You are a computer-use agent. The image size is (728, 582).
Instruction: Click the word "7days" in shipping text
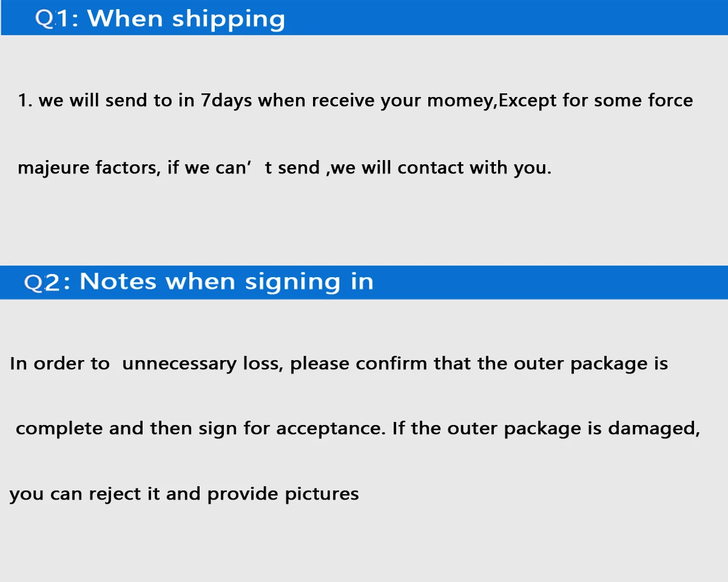[x=226, y=101]
